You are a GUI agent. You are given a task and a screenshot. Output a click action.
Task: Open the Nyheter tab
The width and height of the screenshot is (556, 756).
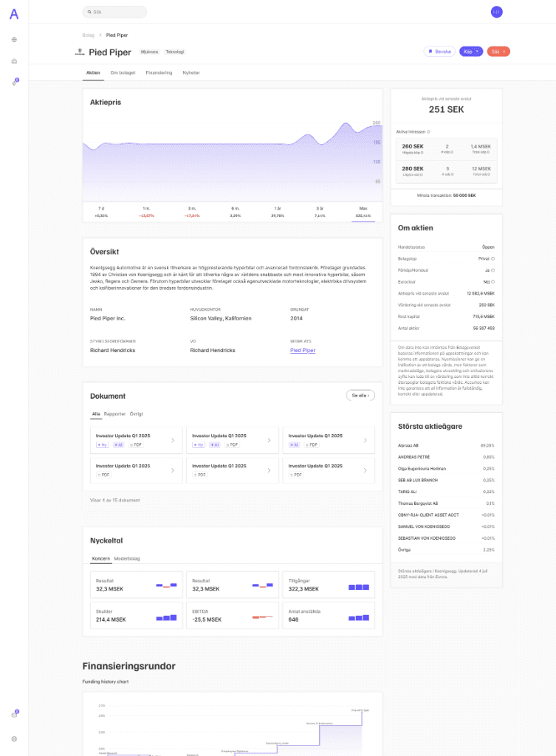pyautogui.click(x=191, y=73)
